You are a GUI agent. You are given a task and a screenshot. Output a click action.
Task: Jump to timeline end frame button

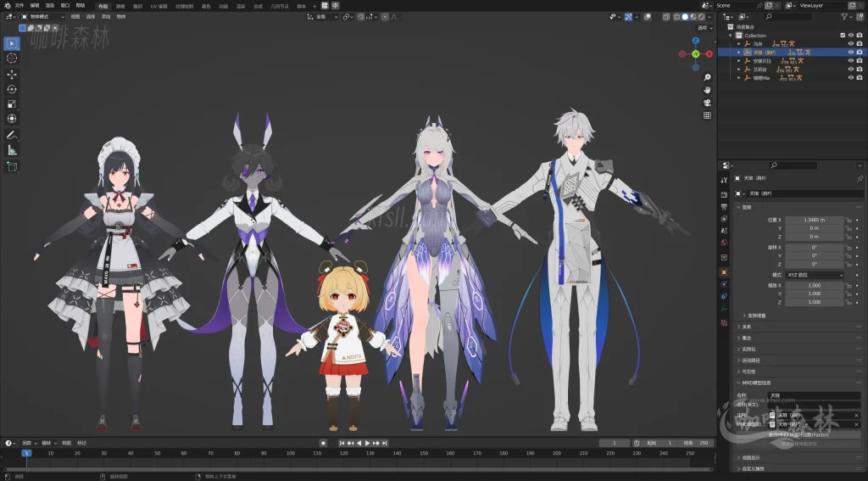click(385, 443)
